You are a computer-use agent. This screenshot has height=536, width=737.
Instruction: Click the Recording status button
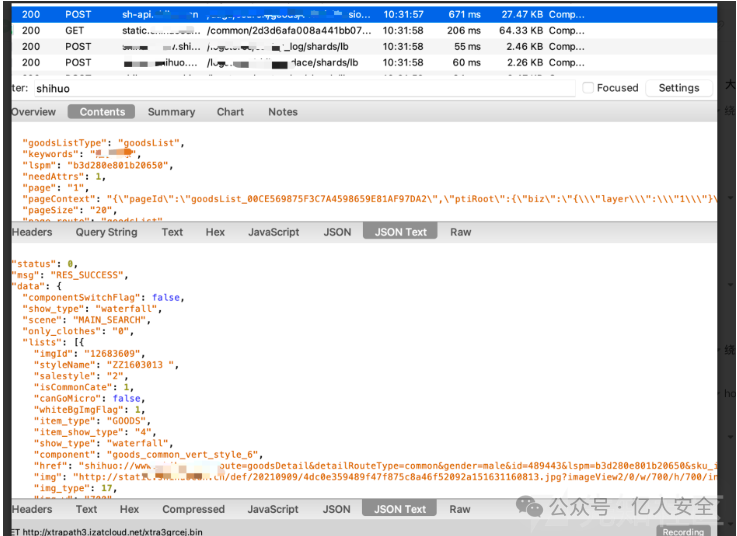click(683, 531)
